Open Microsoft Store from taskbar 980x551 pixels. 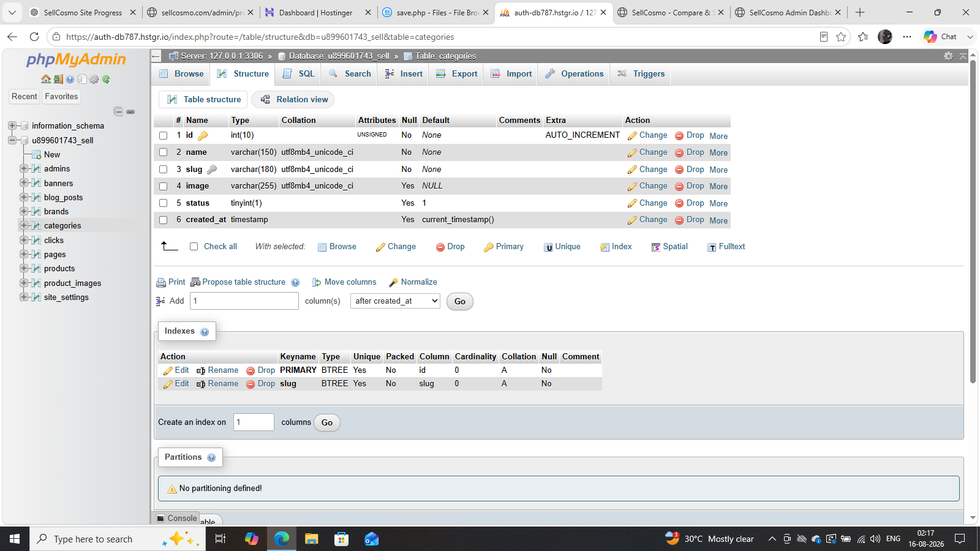click(x=341, y=539)
